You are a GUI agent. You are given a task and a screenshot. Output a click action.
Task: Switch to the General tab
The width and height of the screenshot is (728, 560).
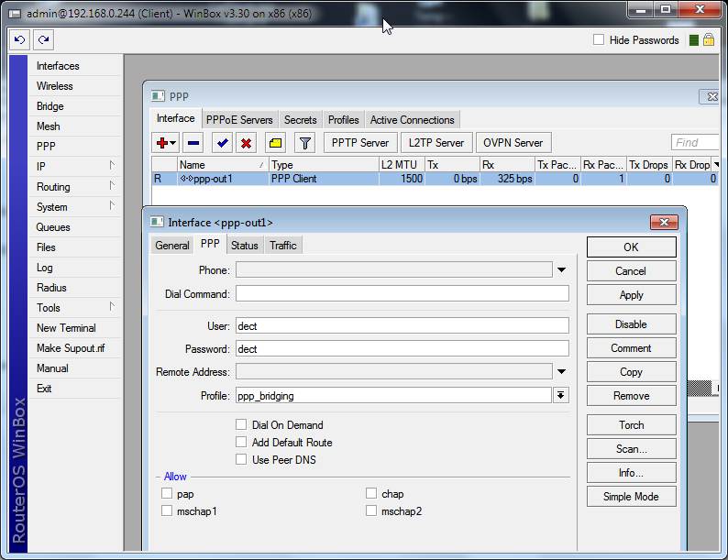(171, 246)
